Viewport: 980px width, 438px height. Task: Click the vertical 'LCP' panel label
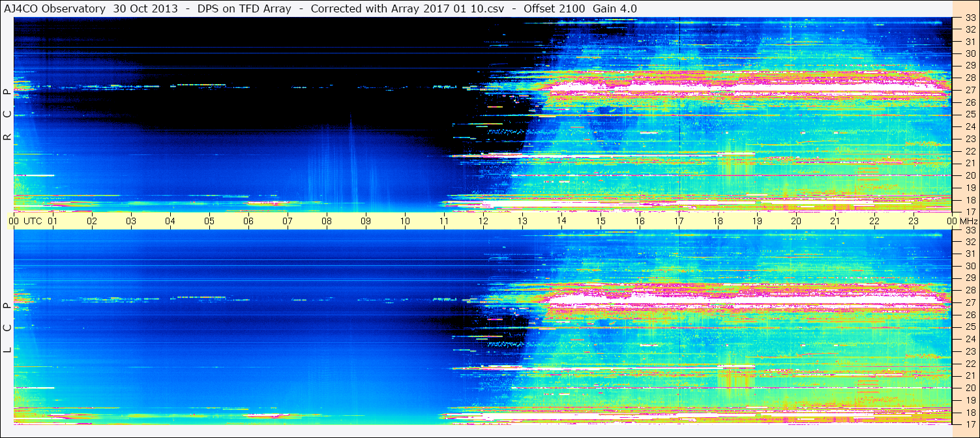[x=8, y=328]
